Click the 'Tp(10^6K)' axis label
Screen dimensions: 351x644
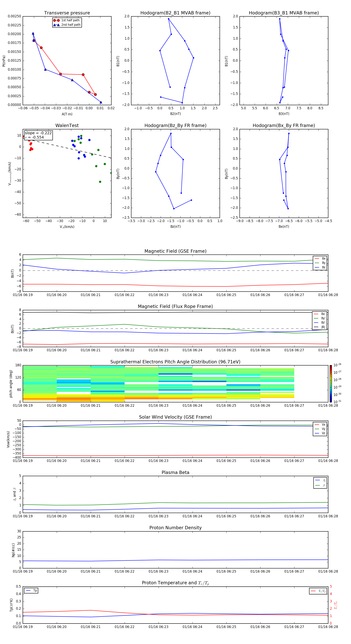tap(11, 605)
